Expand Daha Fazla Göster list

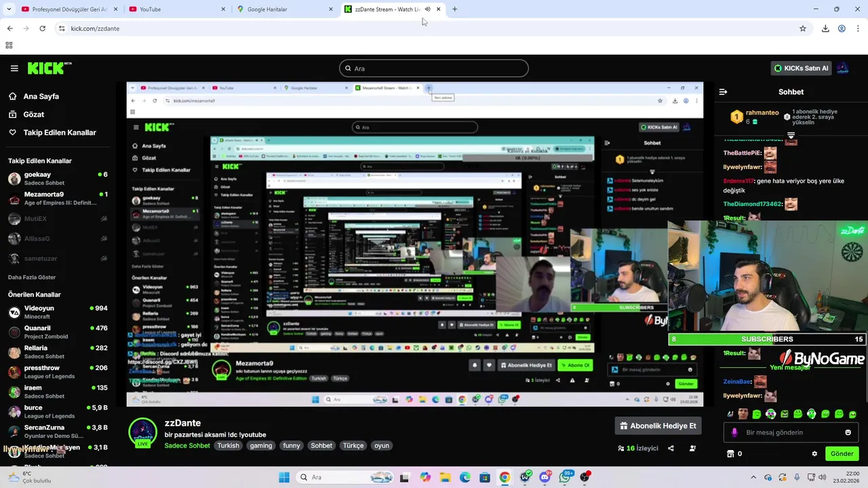(x=32, y=277)
